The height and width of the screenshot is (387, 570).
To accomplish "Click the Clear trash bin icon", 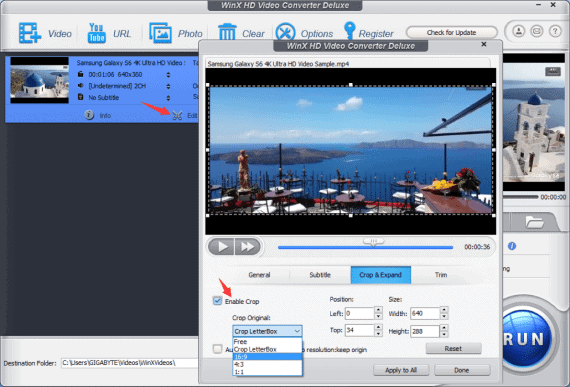I will 227,32.
